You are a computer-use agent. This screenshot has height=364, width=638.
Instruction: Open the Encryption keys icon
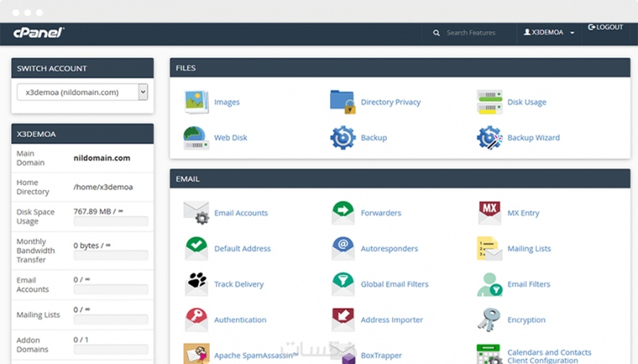[489, 320]
